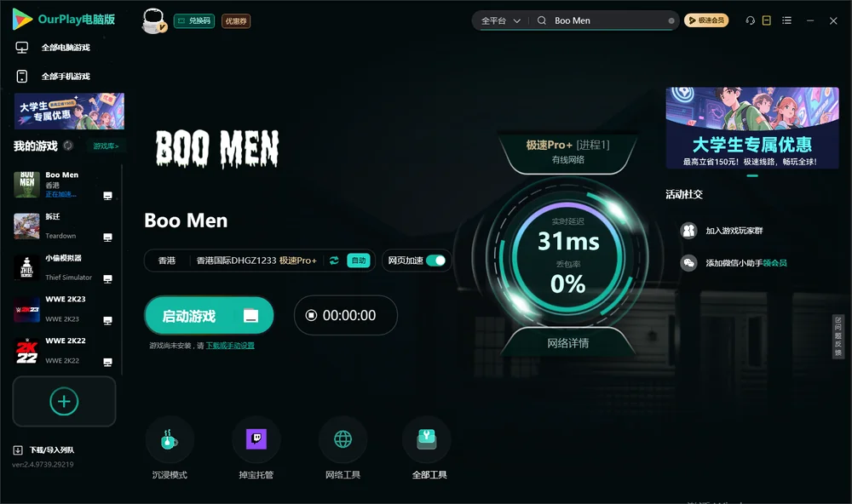The width and height of the screenshot is (852, 504).
Task: Open the 香港 region selector
Action: 167,261
